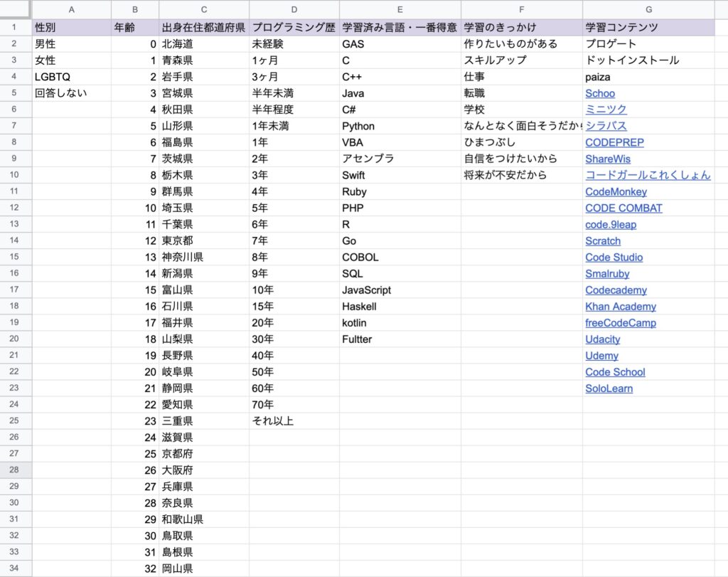
Task: Click the Udacity link
Action: pos(603,339)
